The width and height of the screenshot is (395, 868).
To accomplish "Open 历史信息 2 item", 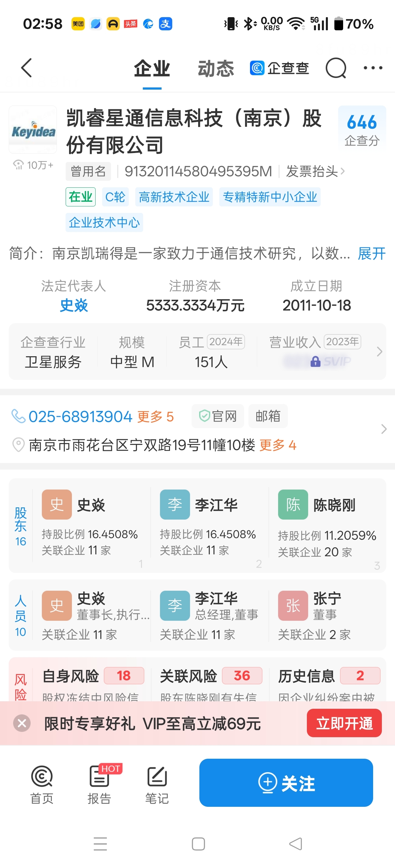I will coord(329,676).
